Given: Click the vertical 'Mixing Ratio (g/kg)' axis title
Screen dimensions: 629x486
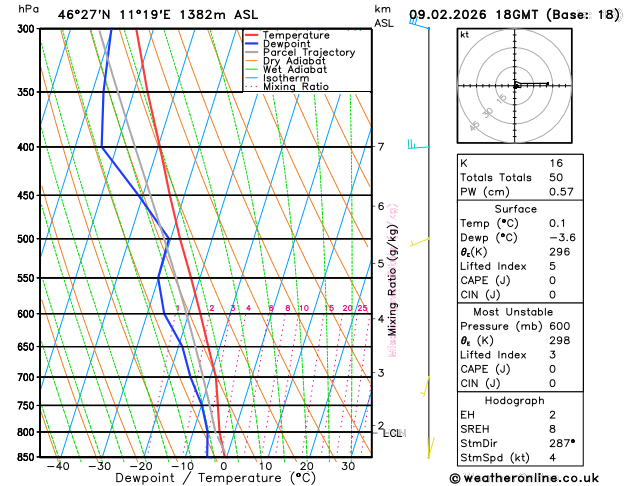Looking at the screenshot, I should point(392,280).
